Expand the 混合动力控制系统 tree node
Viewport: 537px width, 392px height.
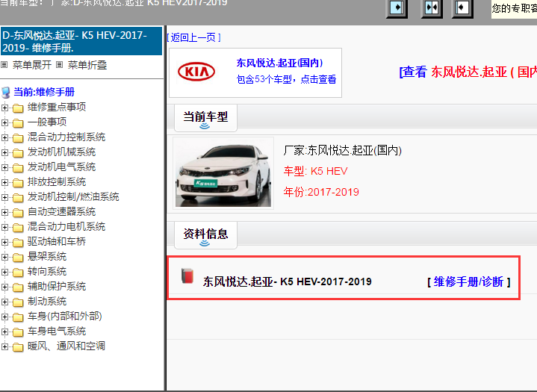(x=4, y=137)
